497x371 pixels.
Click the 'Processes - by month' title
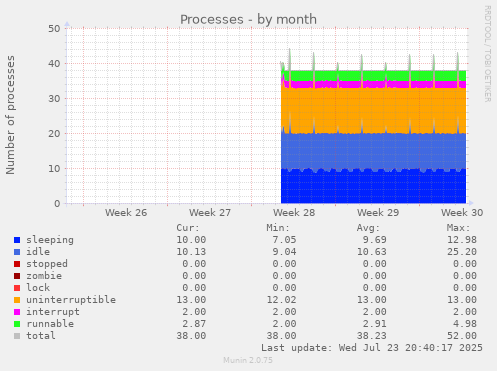point(248,19)
